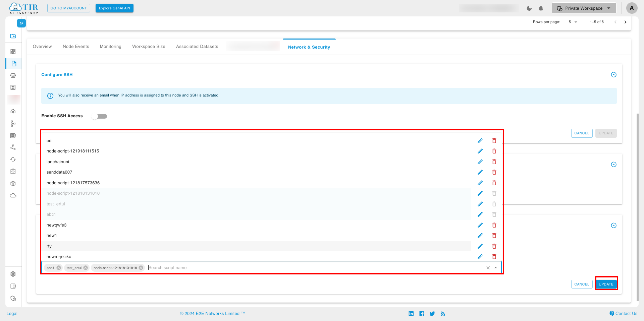This screenshot has width=644, height=321.
Task: Edit the newqwfe3 script
Action: tap(480, 225)
